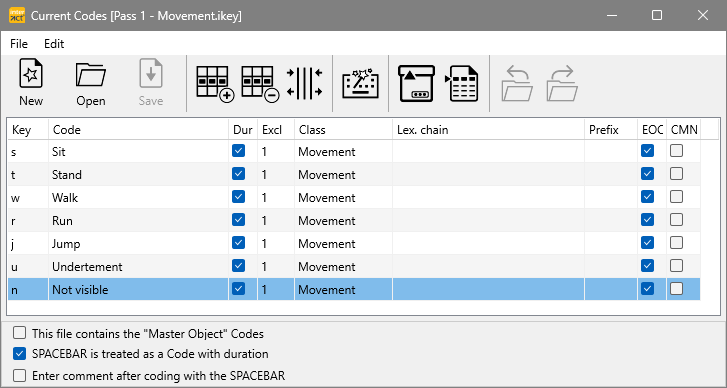Click the Code column header
Image resolution: width=727 pixels, height=388 pixels.
139,130
